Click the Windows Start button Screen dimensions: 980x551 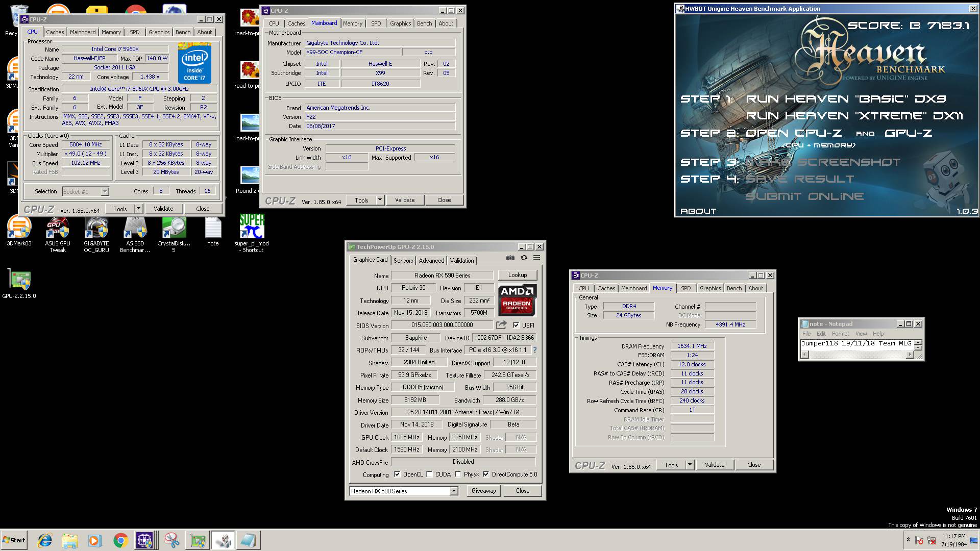point(14,540)
